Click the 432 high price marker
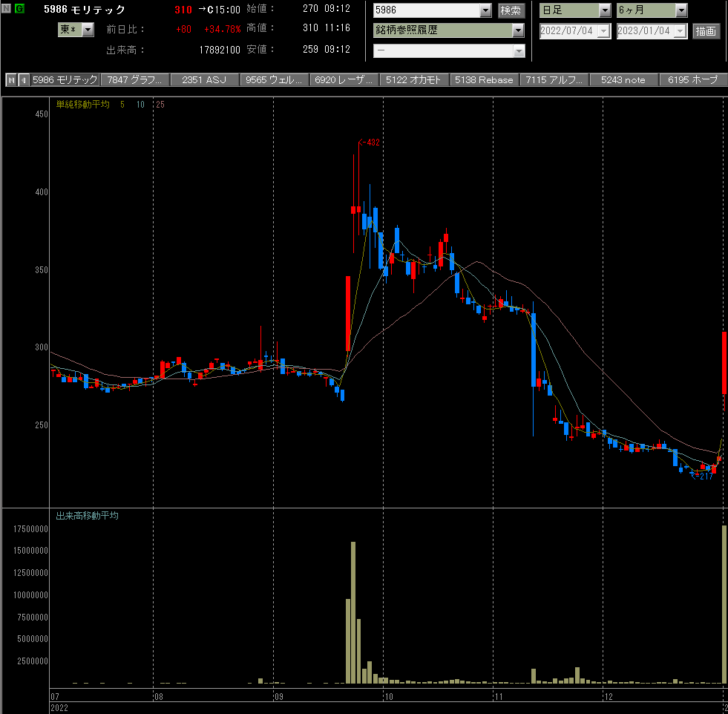 (370, 143)
